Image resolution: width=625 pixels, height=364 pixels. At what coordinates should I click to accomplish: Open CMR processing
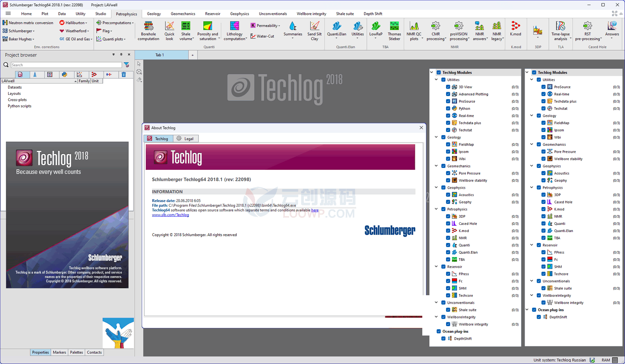click(436, 31)
